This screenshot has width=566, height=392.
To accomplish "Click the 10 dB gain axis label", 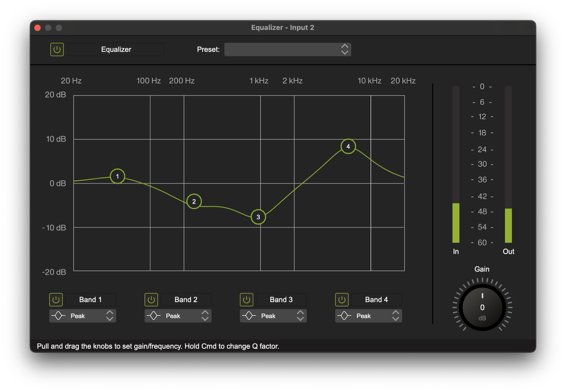I will pos(56,139).
